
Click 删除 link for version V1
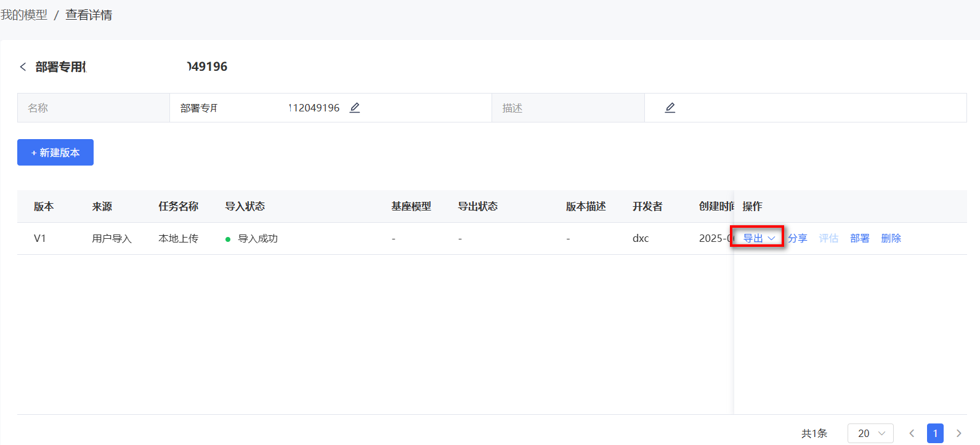[x=891, y=238]
